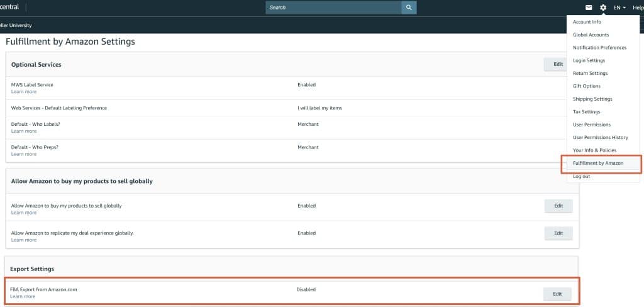Open Learn more under Default - Who Labels?

click(x=24, y=131)
